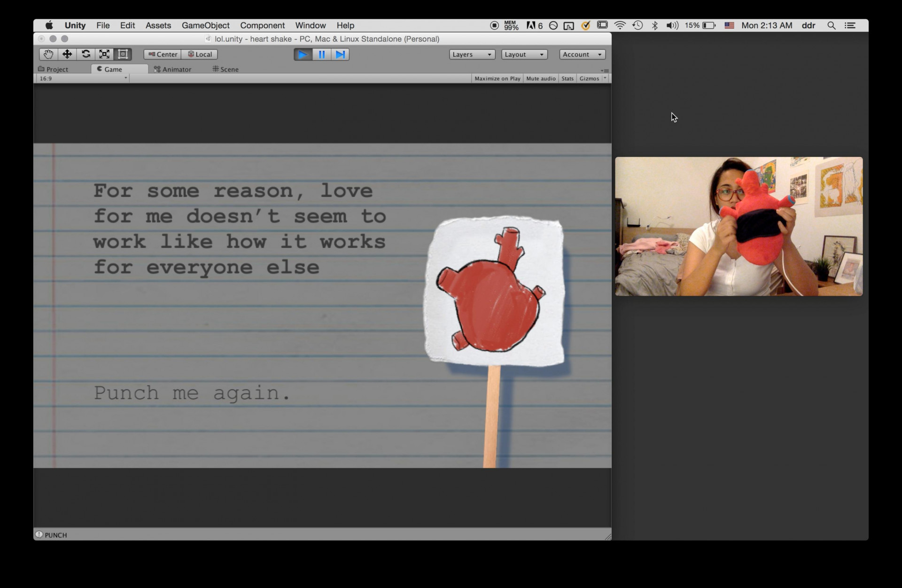902x588 pixels.
Task: Select the Rotate tool icon
Action: tap(86, 54)
